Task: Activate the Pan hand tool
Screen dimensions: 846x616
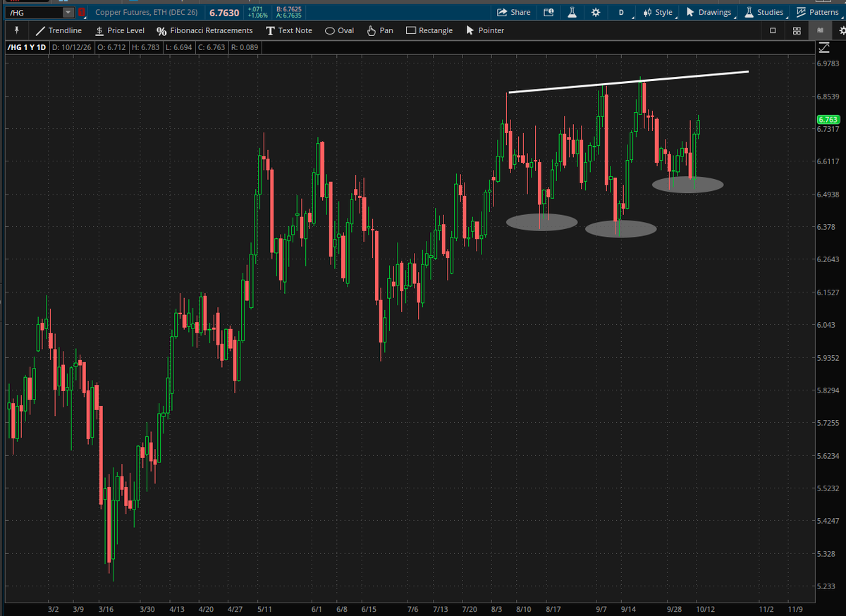Action: pos(380,31)
